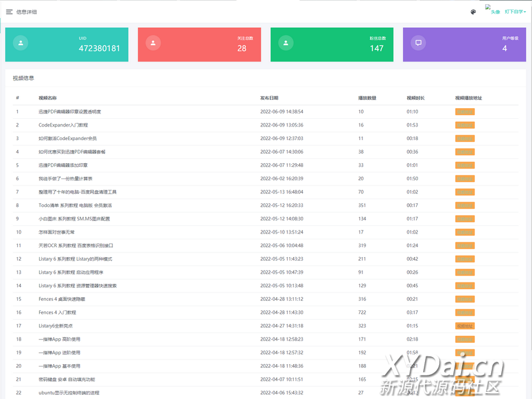Open video link for 迅捷PDF编辑器印章设置透明度
The width and height of the screenshot is (532, 399).
pyautogui.click(x=465, y=112)
